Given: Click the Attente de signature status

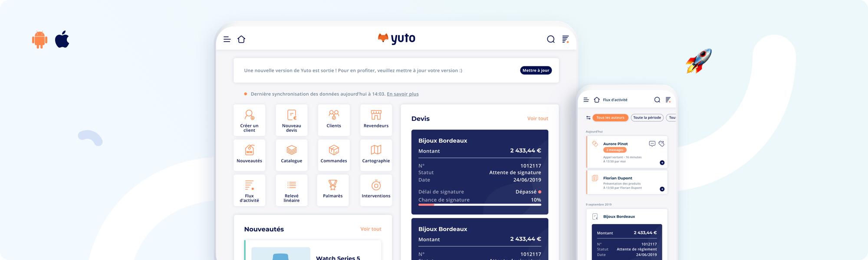Looking at the screenshot, I should (x=515, y=172).
